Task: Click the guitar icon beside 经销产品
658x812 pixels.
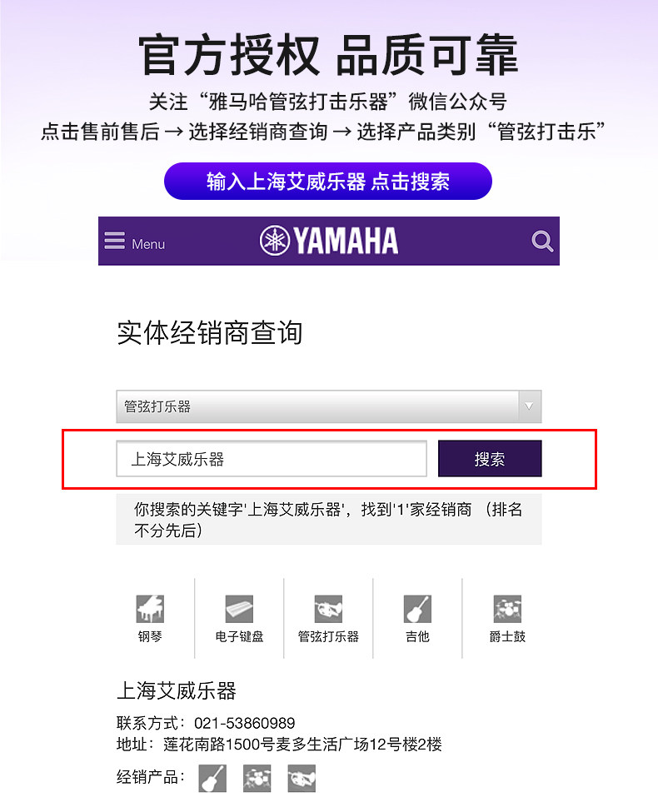Action: pos(212,779)
